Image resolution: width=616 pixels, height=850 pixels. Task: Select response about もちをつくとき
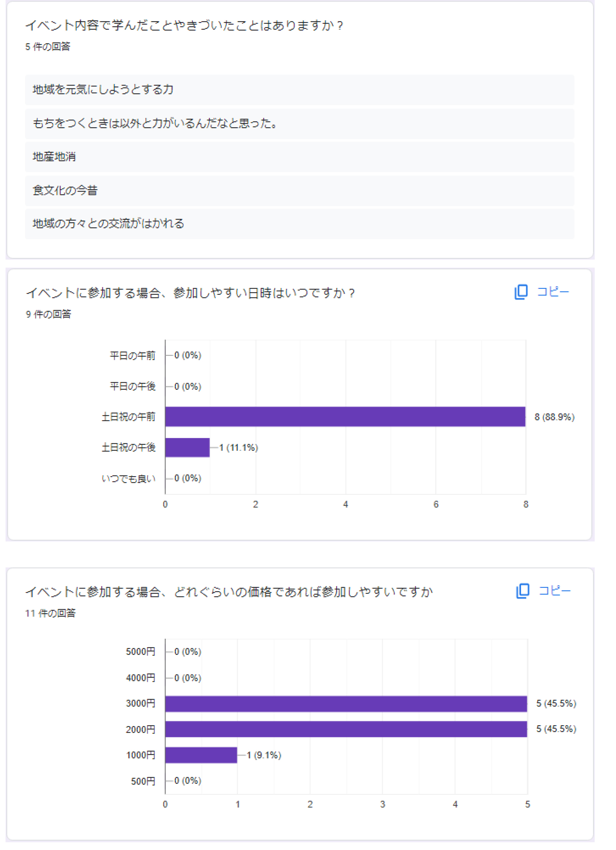pyautogui.click(x=300, y=123)
